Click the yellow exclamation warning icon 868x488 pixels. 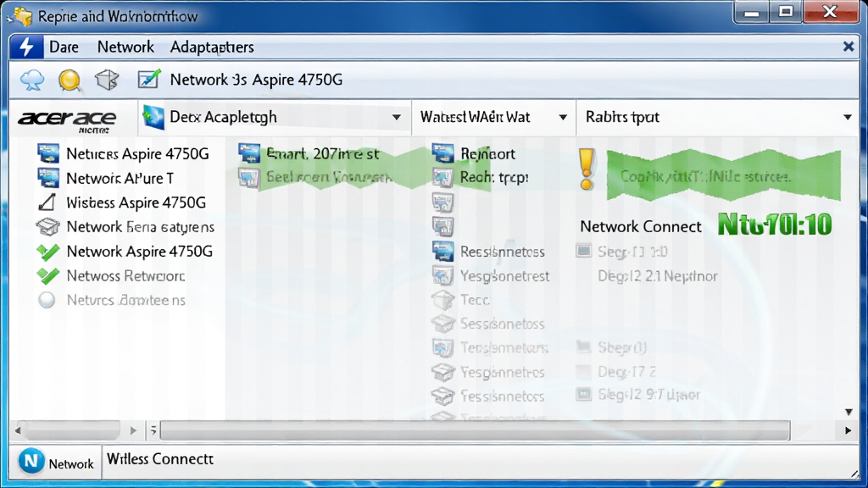click(587, 169)
